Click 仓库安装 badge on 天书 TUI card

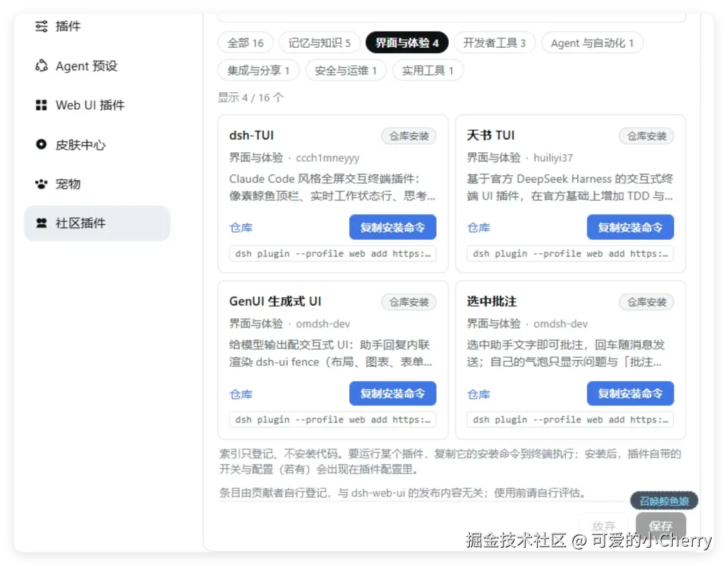[x=646, y=136]
